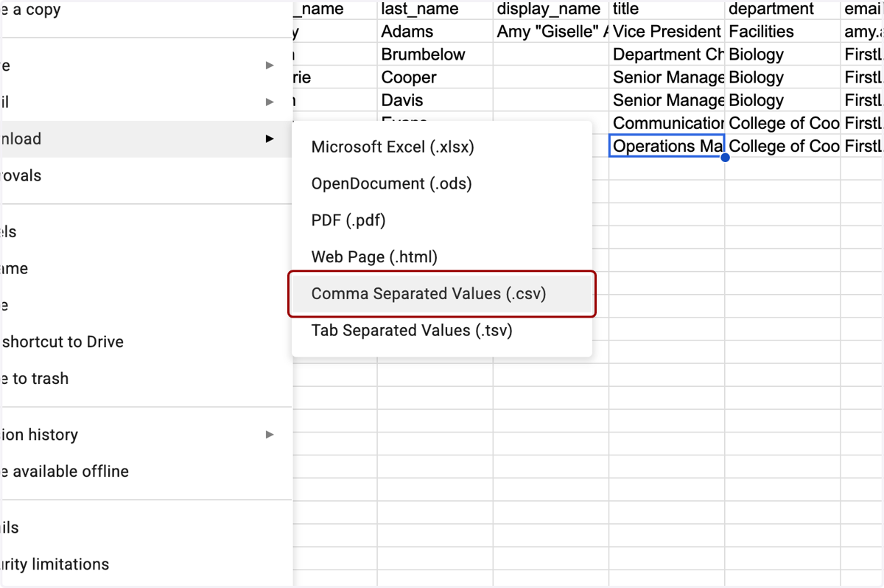Choose OpenDocument (.ods) download format
This screenshot has height=588, width=884.
point(441,183)
